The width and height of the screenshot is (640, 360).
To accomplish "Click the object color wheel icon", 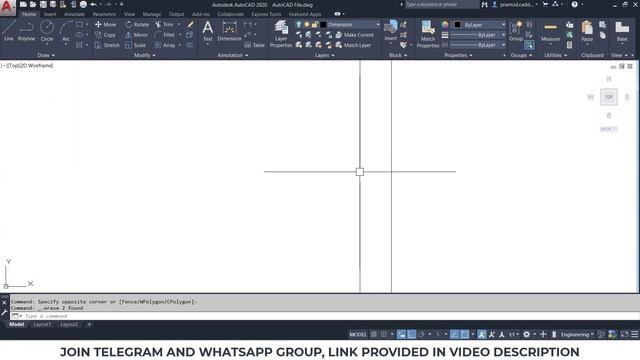I will [445, 24].
